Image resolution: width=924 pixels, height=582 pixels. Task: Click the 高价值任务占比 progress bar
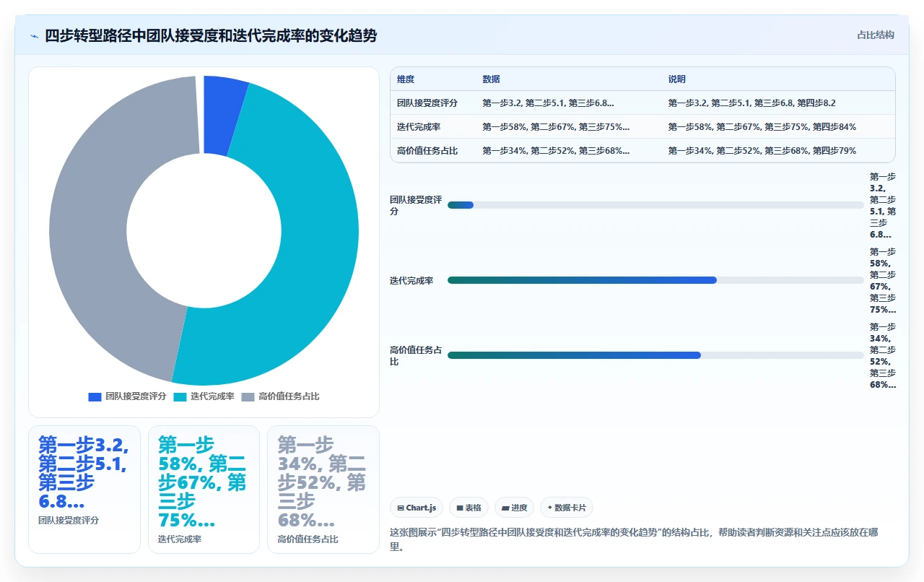tap(655, 355)
